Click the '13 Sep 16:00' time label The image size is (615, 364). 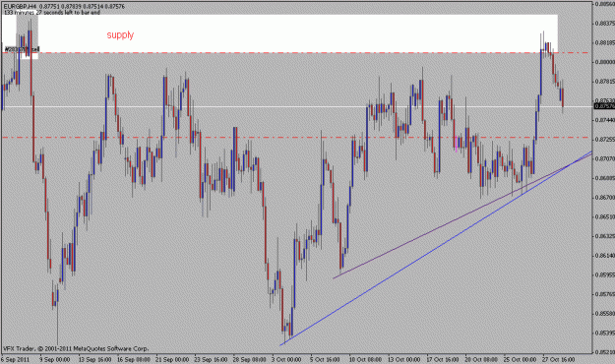(94, 359)
